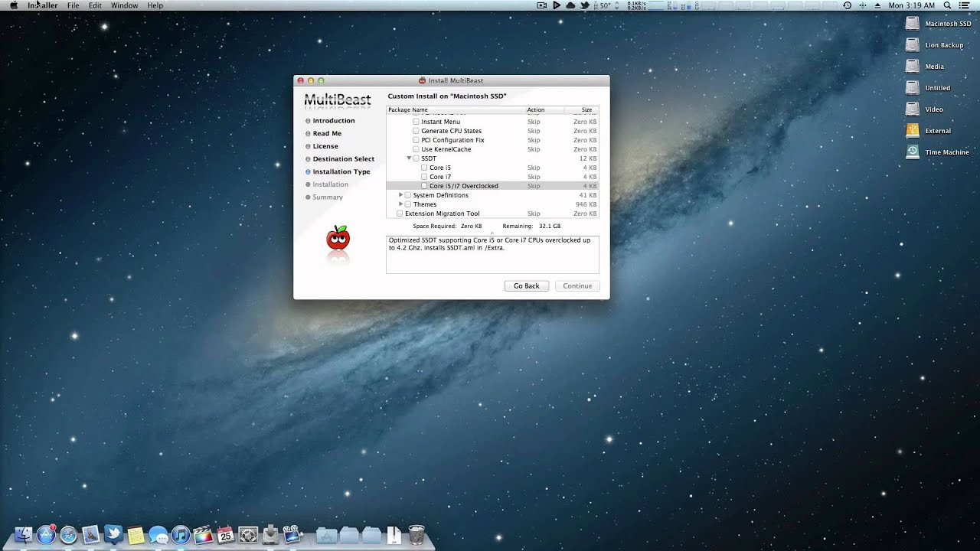The width and height of the screenshot is (980, 551).
Task: Click Time Machine clock icon in menu bar
Action: (x=847, y=5)
